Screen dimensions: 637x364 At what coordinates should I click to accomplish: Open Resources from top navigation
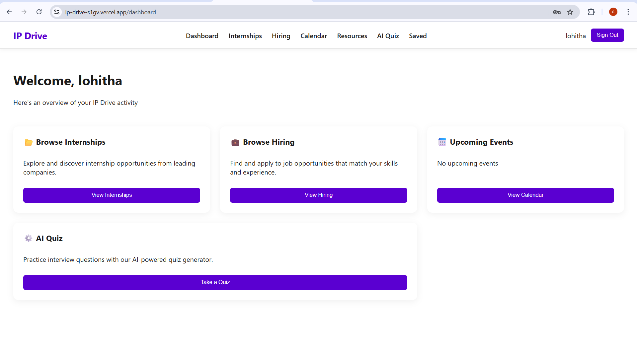click(x=352, y=36)
